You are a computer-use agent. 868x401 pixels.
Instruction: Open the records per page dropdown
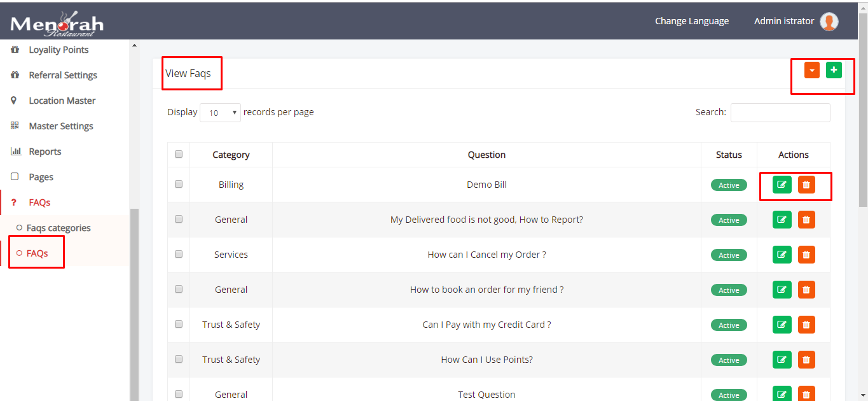[220, 113]
